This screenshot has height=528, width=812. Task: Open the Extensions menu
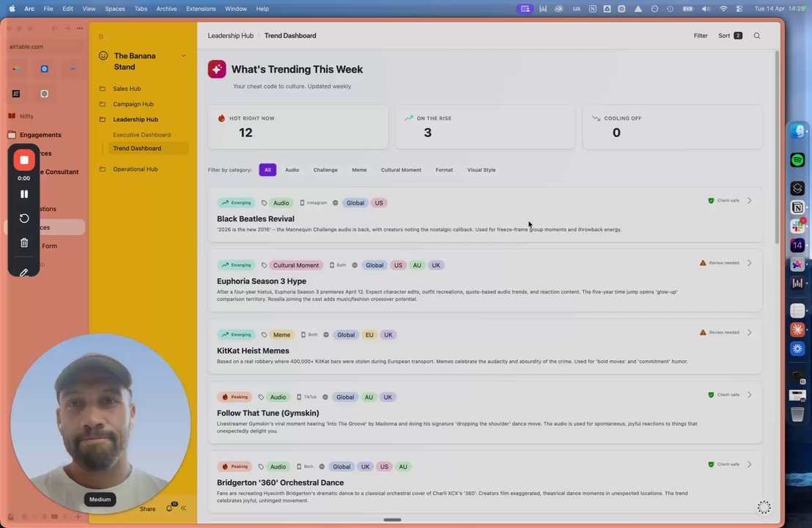[x=201, y=9]
